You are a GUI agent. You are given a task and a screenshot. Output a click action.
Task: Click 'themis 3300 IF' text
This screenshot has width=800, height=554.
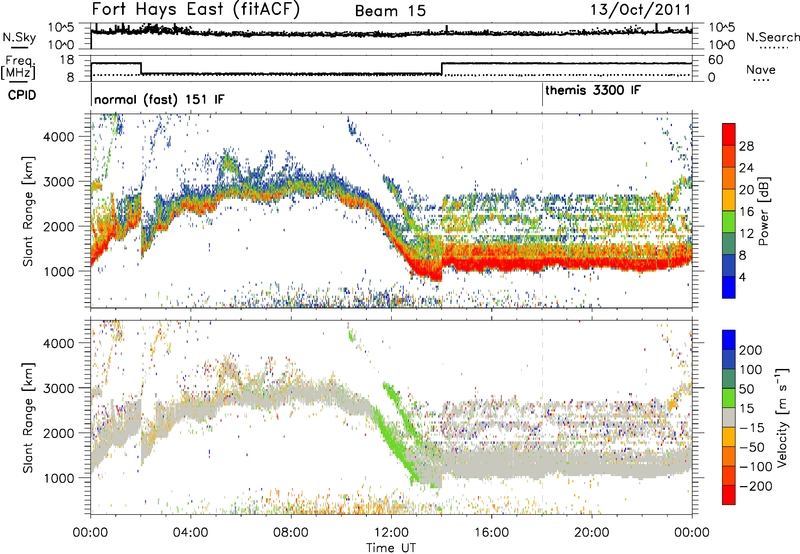tap(593, 91)
